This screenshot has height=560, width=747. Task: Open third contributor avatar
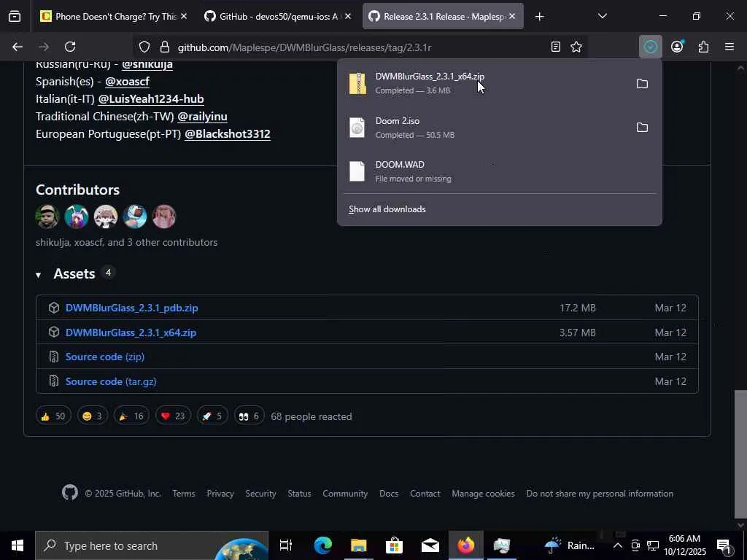tap(105, 217)
